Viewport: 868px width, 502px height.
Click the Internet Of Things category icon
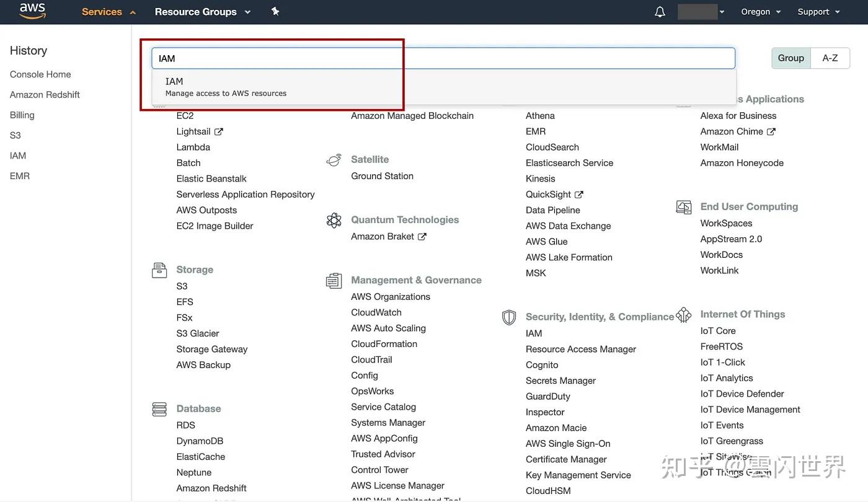tap(683, 315)
